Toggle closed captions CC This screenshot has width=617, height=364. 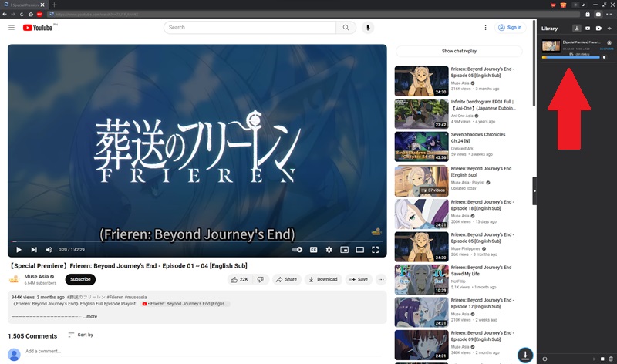click(x=314, y=250)
